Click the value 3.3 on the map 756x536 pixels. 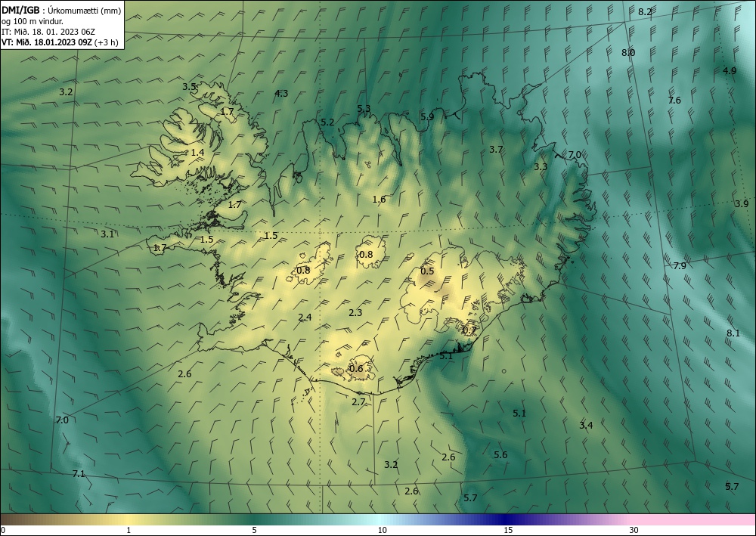pyautogui.click(x=541, y=167)
